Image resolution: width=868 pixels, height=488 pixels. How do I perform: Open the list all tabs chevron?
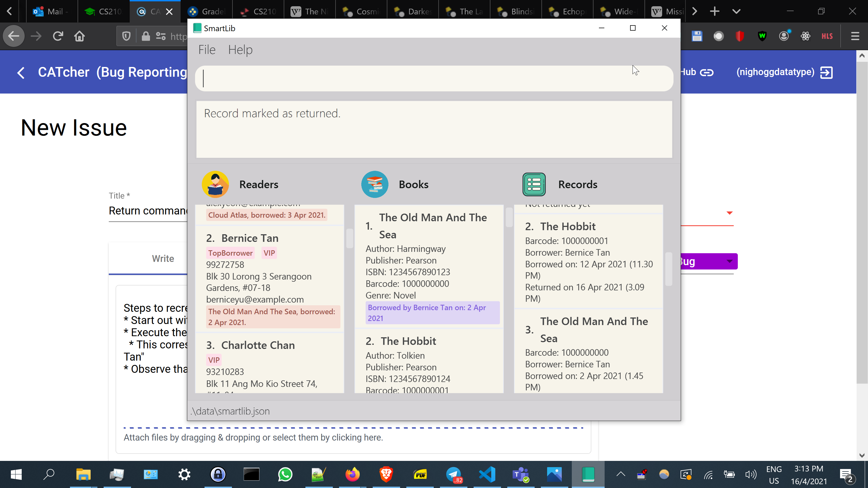pyautogui.click(x=736, y=11)
